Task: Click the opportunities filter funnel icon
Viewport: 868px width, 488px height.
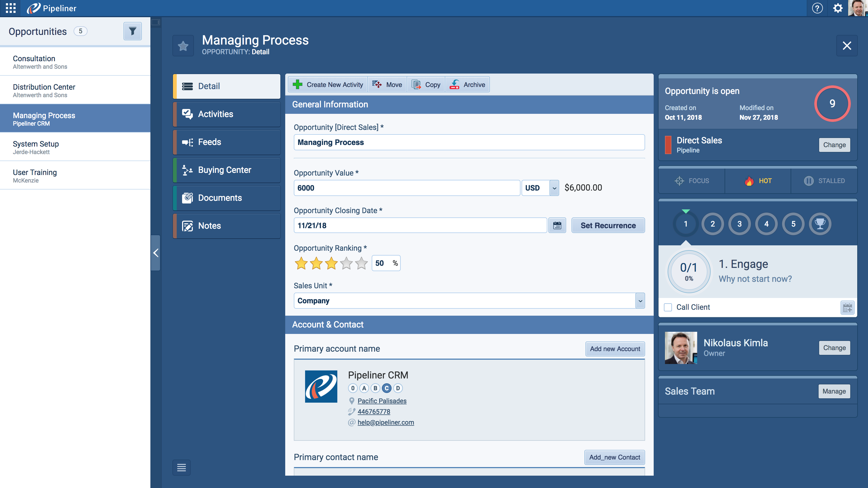Action: tap(132, 31)
